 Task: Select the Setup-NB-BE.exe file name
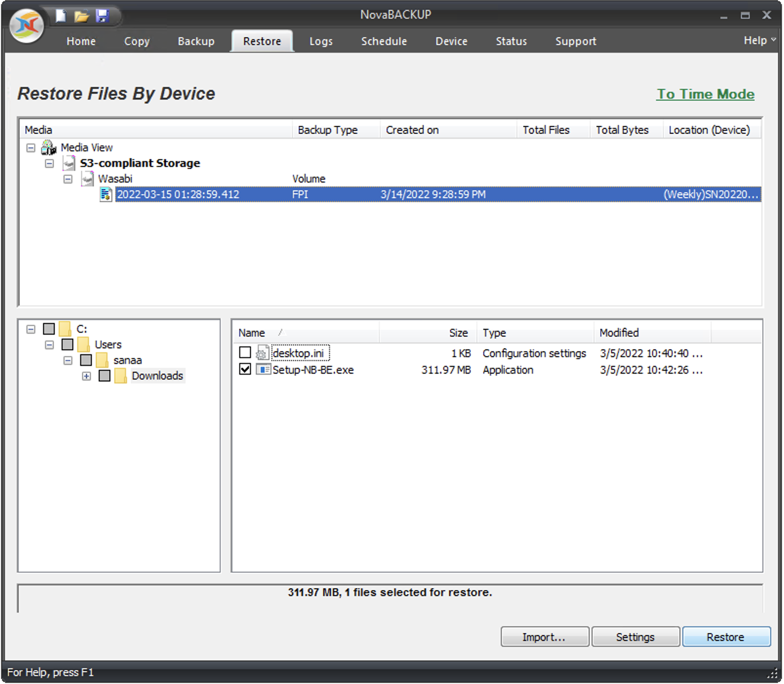[x=313, y=370]
